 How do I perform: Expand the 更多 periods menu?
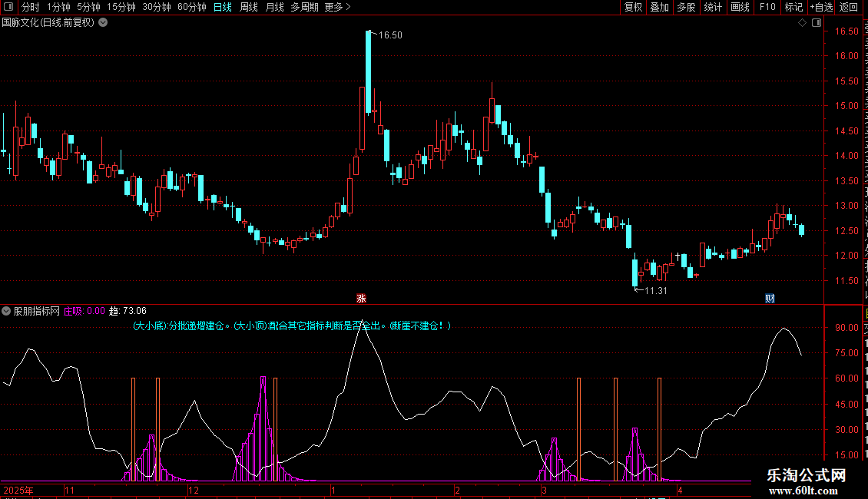(337, 7)
